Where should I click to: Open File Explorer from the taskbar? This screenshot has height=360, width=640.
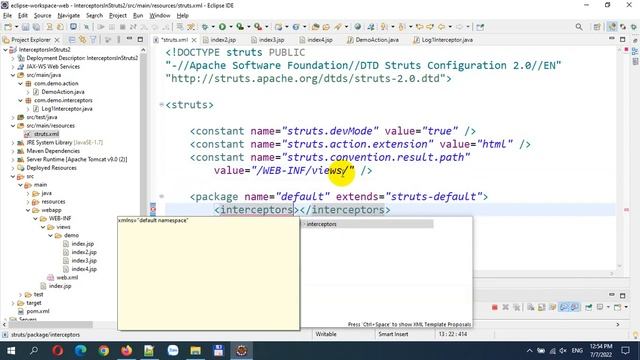pos(196,351)
